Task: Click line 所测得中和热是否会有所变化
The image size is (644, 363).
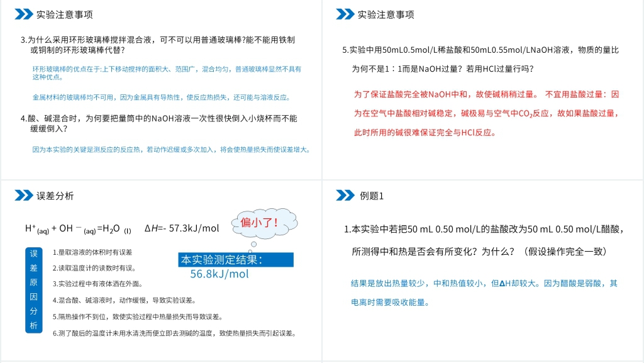Action: [x=479, y=252]
